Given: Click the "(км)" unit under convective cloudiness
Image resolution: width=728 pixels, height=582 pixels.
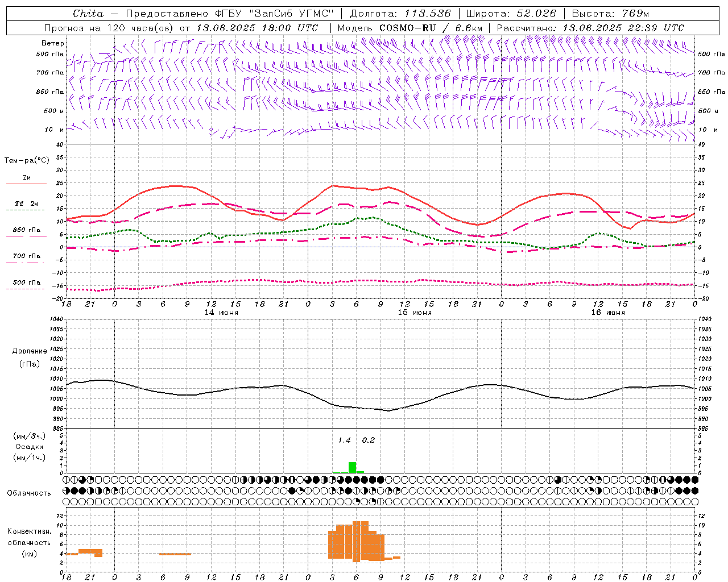Looking at the screenshot, I should coord(30,554).
